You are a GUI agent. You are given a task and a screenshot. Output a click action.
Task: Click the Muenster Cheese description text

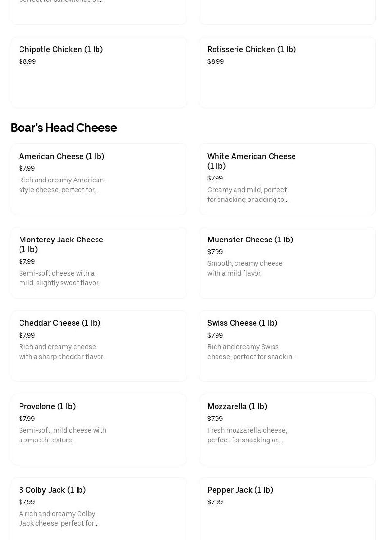point(245,268)
